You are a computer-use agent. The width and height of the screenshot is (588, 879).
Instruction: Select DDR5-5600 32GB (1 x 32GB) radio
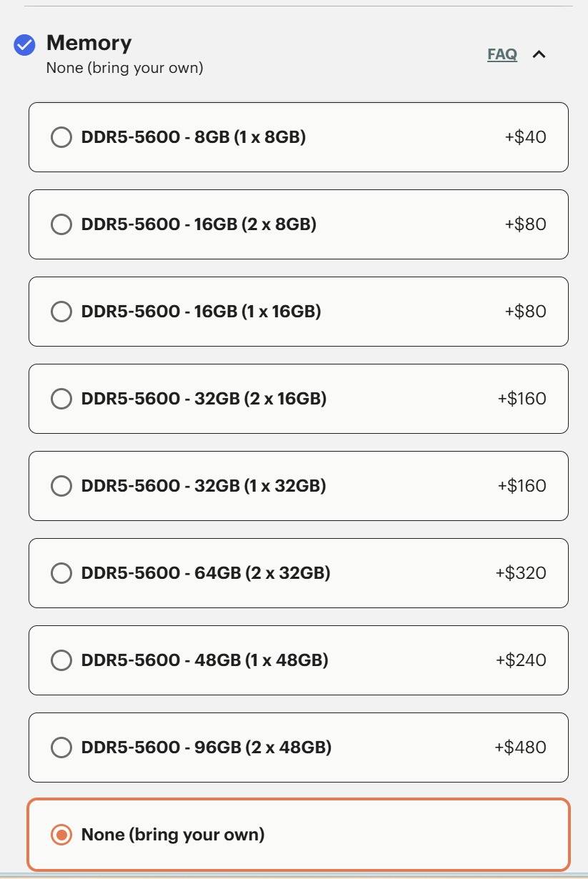click(61, 486)
